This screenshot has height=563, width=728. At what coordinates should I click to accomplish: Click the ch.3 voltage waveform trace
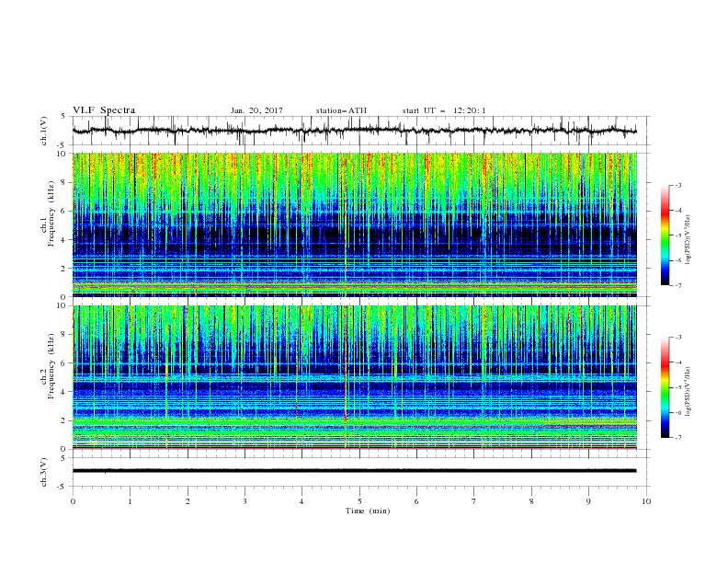[x=354, y=471]
